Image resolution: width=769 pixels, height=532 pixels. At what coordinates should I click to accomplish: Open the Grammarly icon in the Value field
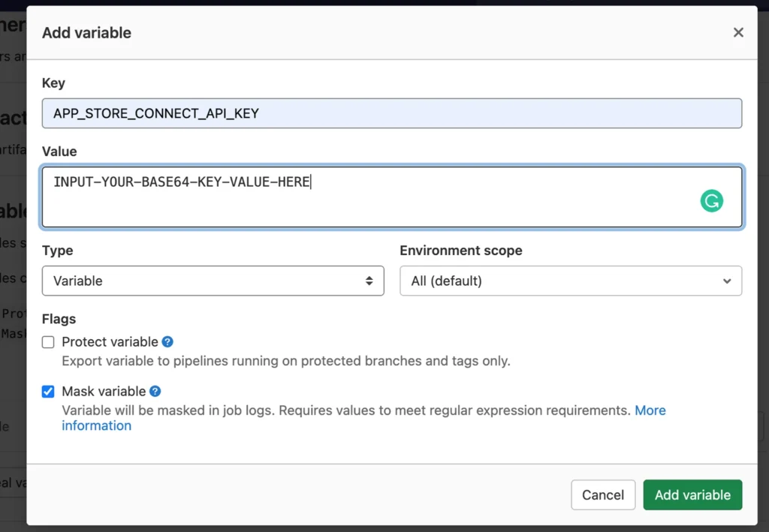[x=711, y=200]
